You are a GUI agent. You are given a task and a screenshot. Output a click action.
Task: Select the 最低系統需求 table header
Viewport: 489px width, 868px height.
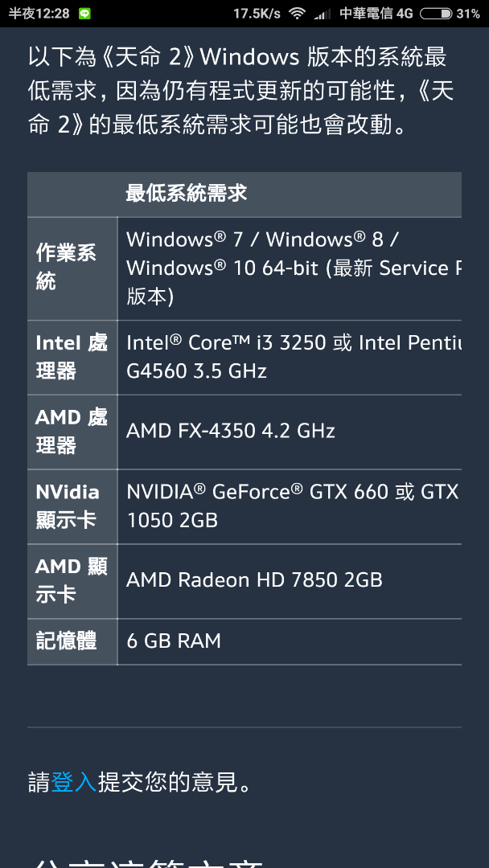(187, 193)
